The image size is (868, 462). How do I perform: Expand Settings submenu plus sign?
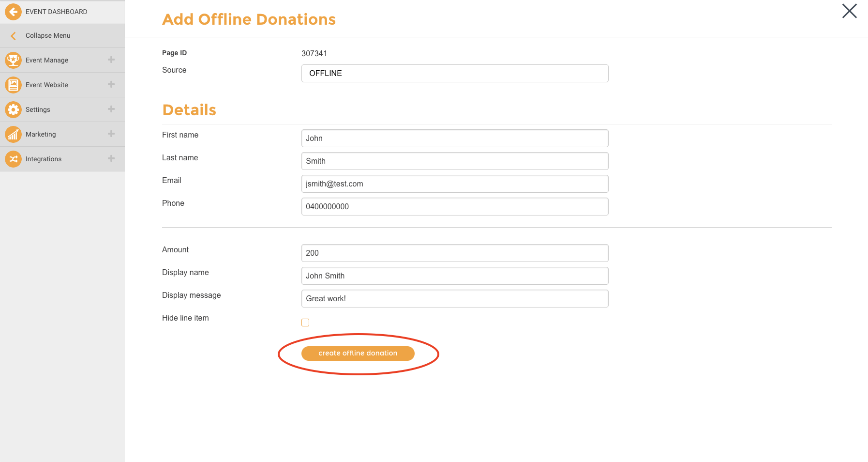111,109
